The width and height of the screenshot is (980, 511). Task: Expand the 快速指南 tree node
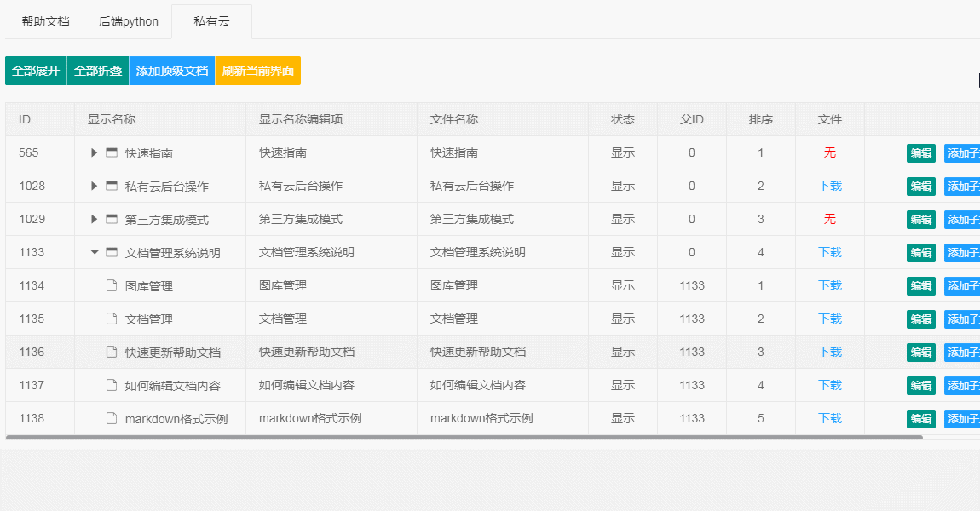pos(95,153)
